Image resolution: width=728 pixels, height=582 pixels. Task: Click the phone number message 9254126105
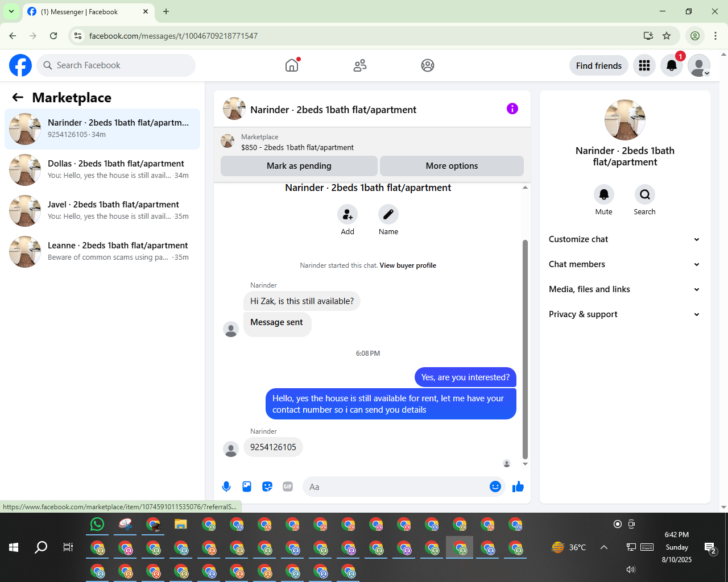pyautogui.click(x=273, y=447)
